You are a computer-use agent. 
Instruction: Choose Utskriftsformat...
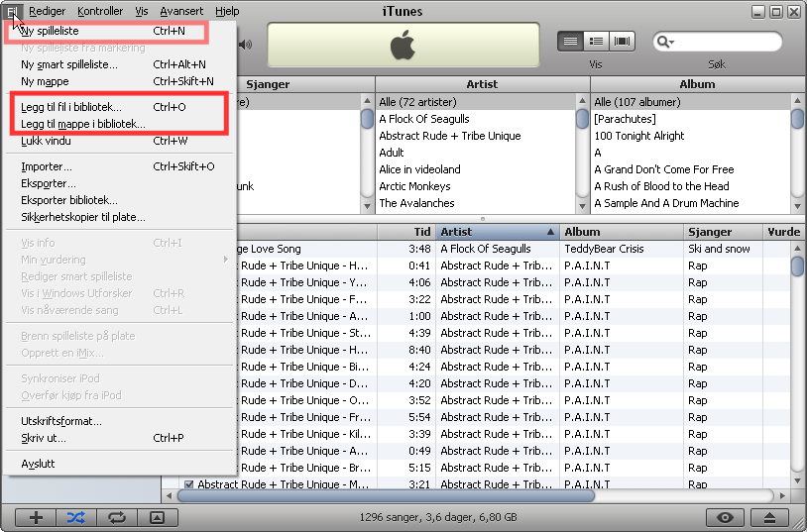coord(119,421)
